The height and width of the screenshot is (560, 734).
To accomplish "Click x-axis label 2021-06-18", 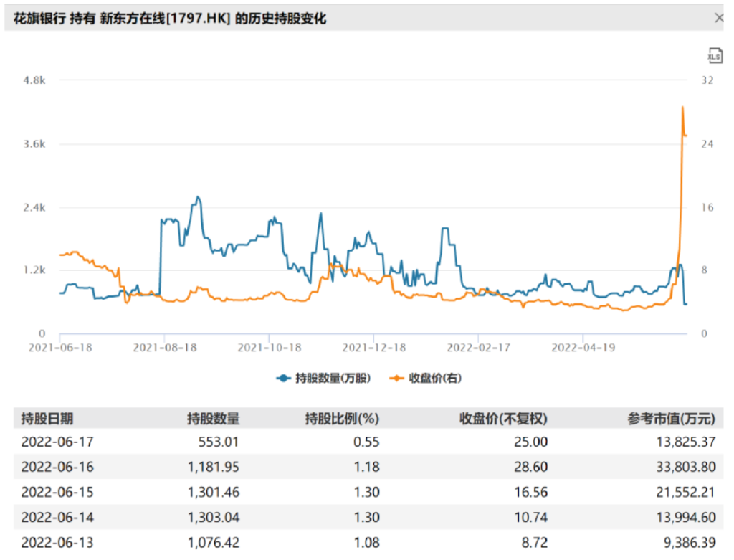I will click(x=60, y=348).
